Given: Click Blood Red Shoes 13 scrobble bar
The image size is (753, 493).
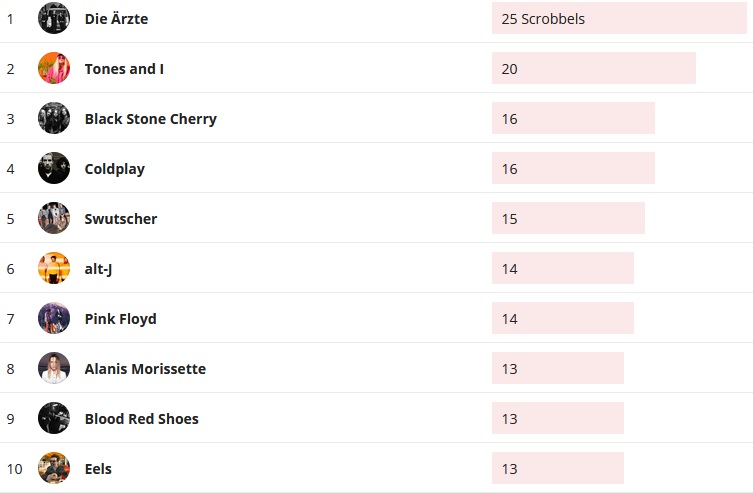Looking at the screenshot, I should pyautogui.click(x=557, y=418).
